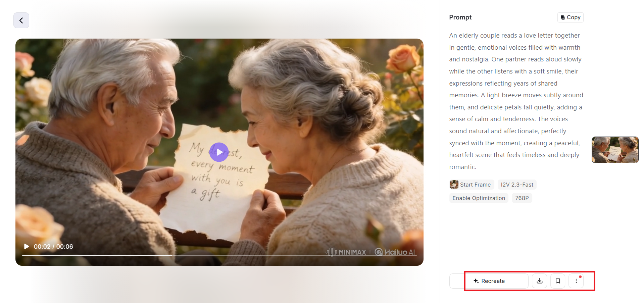Viewport: 644px width, 303px height.
Task: Play the video with the center play button
Action: point(219,152)
